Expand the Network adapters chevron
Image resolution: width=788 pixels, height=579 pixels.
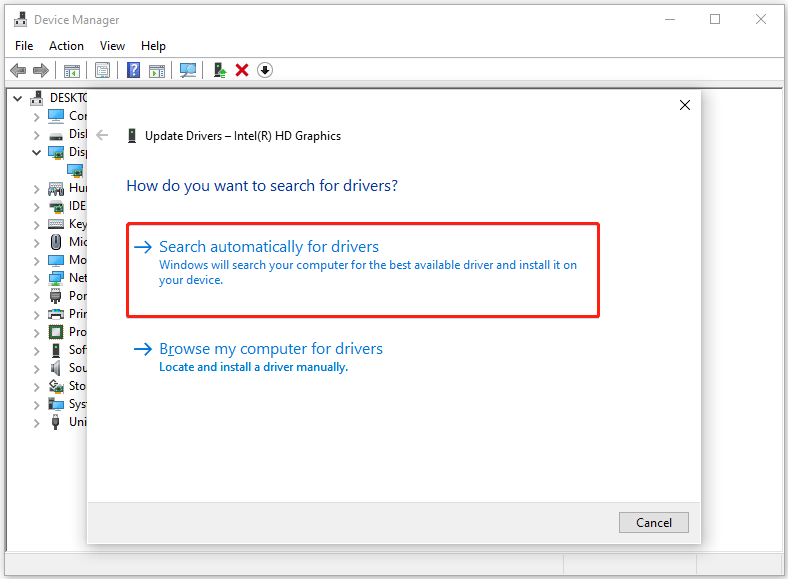tap(36, 279)
